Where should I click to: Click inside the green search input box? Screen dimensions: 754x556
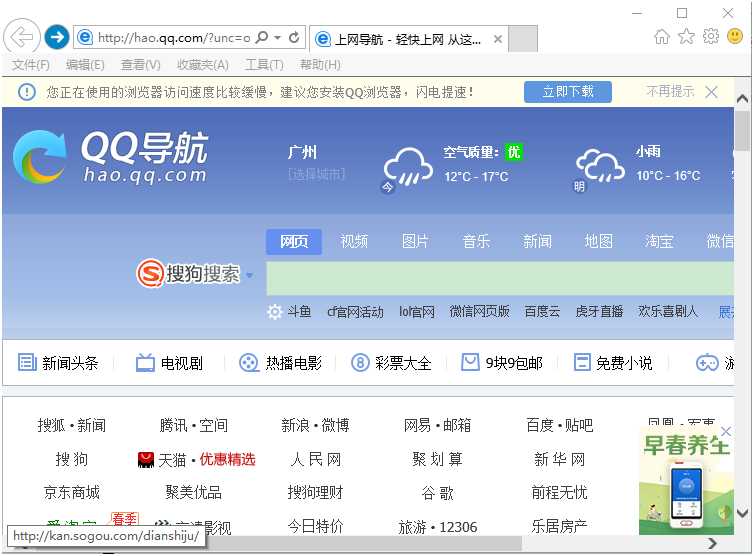pos(500,278)
